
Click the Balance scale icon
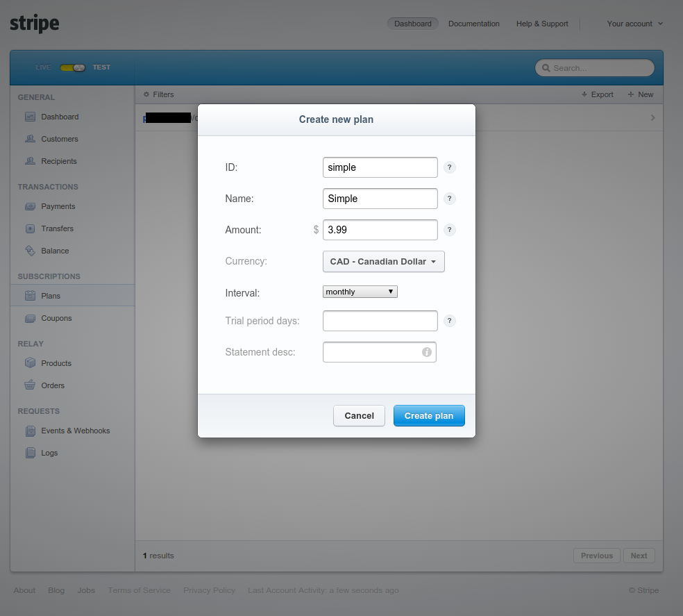click(x=30, y=251)
